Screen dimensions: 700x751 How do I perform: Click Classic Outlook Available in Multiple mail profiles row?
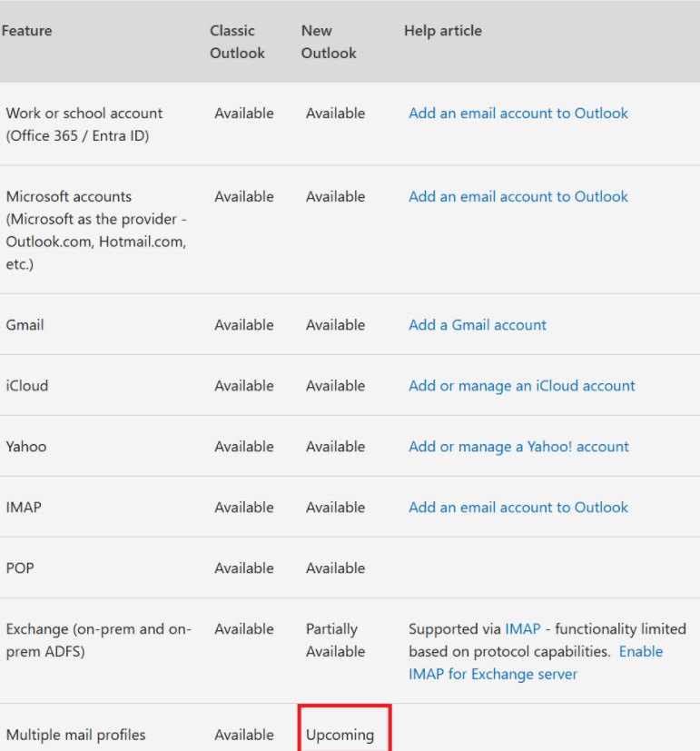point(243,735)
